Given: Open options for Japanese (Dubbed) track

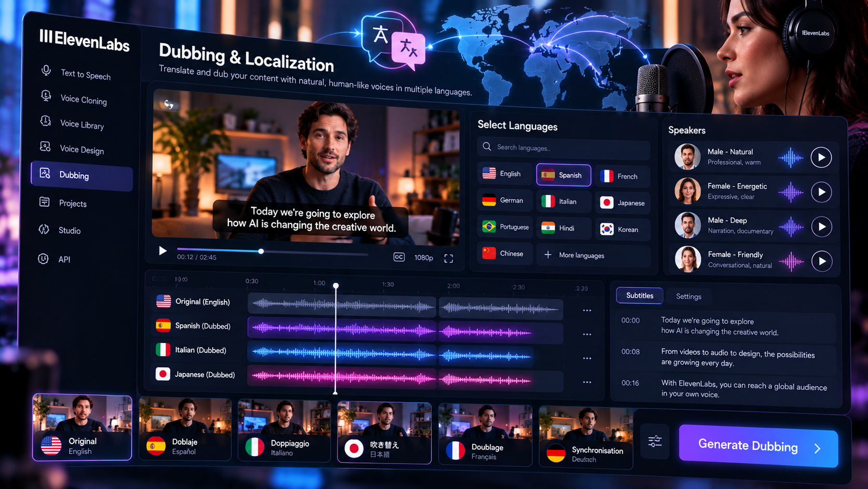Looking at the screenshot, I should pos(587,382).
